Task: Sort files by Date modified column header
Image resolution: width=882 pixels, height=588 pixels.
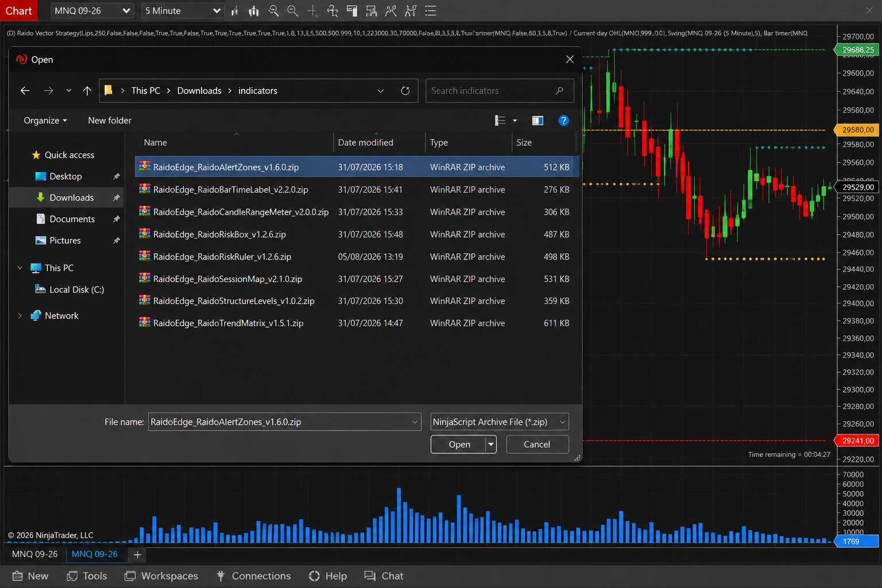Action: (x=380, y=142)
